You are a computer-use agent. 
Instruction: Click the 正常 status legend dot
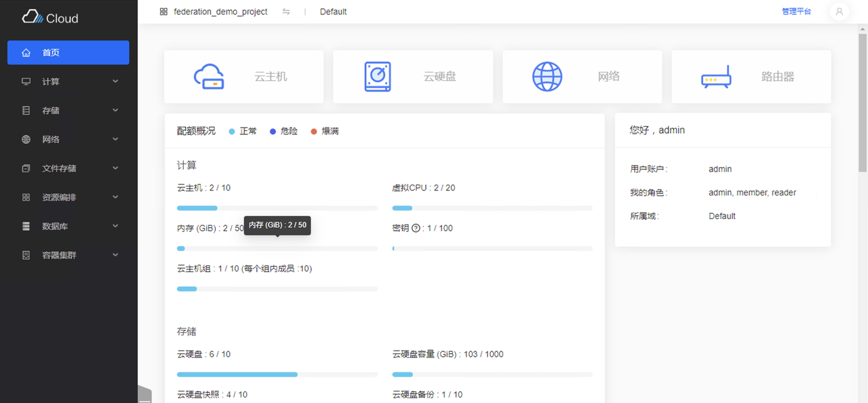pyautogui.click(x=232, y=131)
